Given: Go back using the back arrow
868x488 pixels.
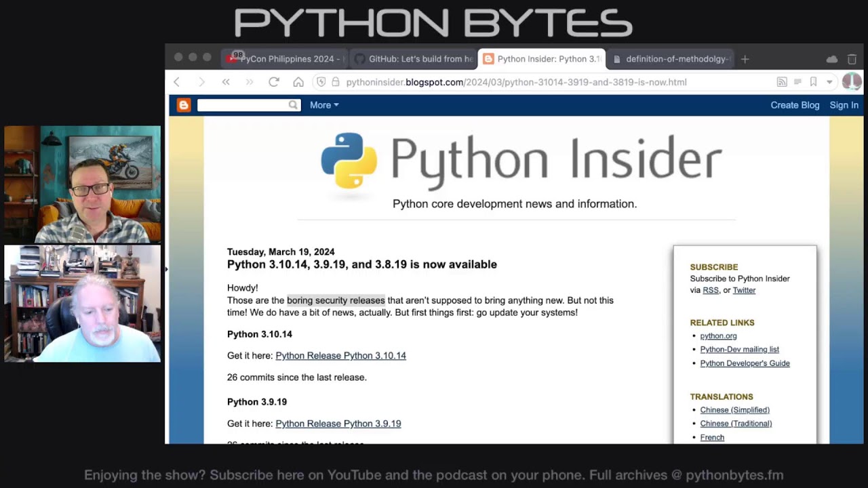Looking at the screenshot, I should point(177,81).
